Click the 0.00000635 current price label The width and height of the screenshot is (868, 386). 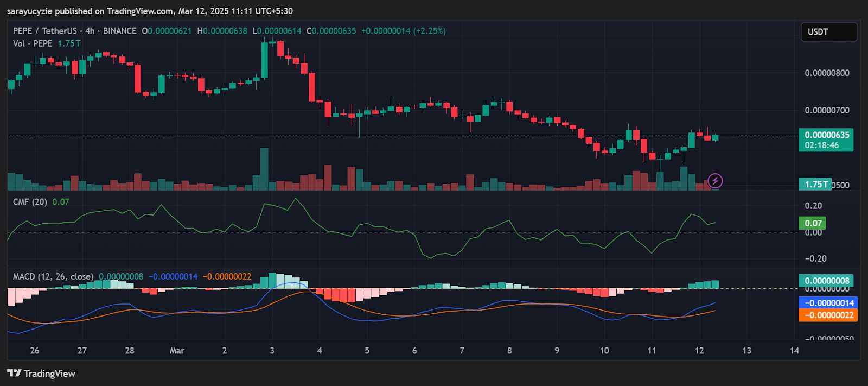[827, 135]
